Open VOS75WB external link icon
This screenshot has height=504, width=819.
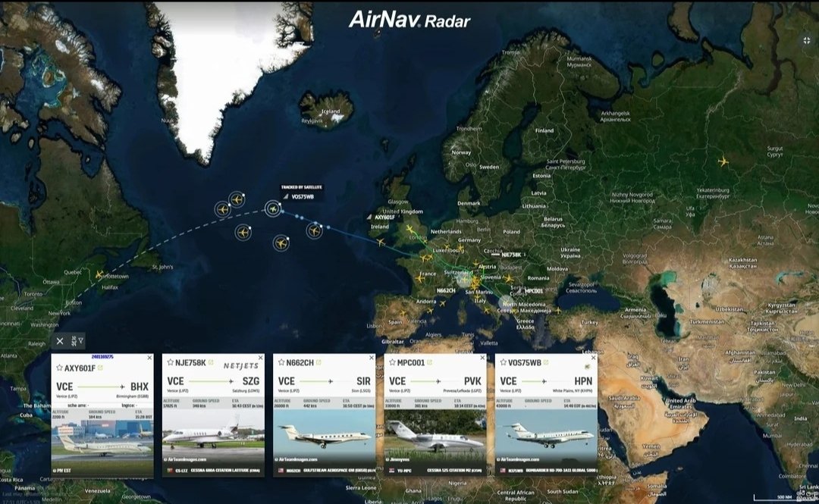click(546, 362)
